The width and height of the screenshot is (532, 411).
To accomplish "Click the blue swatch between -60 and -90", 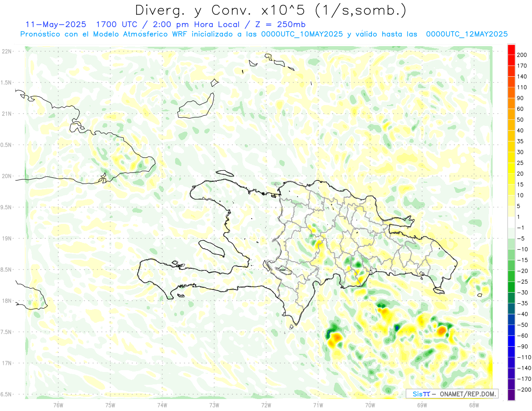I will [x=511, y=341].
